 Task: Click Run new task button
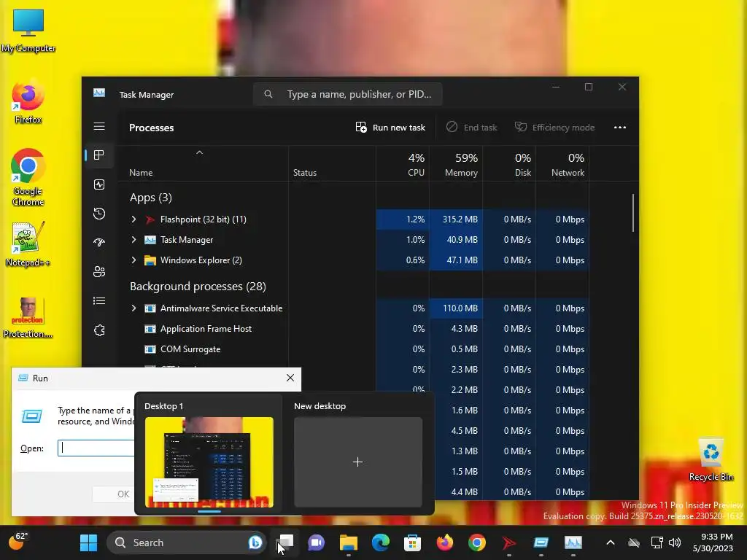click(390, 127)
